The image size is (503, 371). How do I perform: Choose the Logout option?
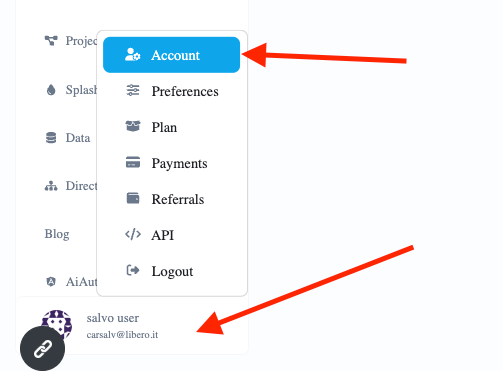pyautogui.click(x=171, y=271)
